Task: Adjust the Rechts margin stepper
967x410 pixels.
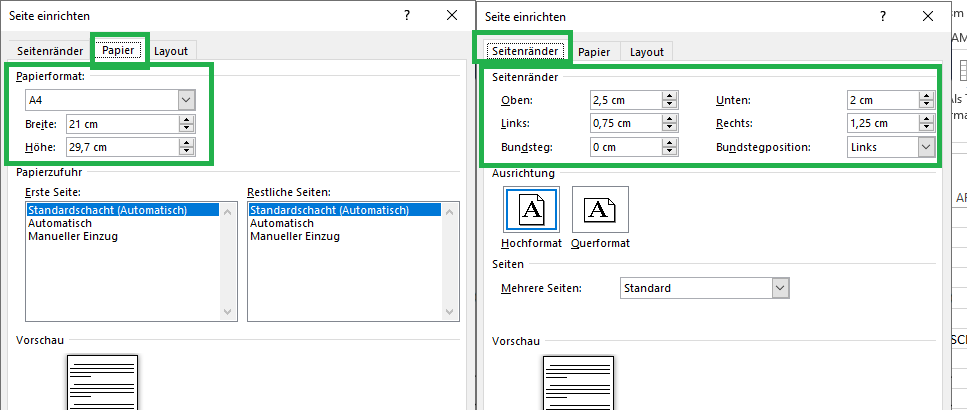Action: [926, 123]
